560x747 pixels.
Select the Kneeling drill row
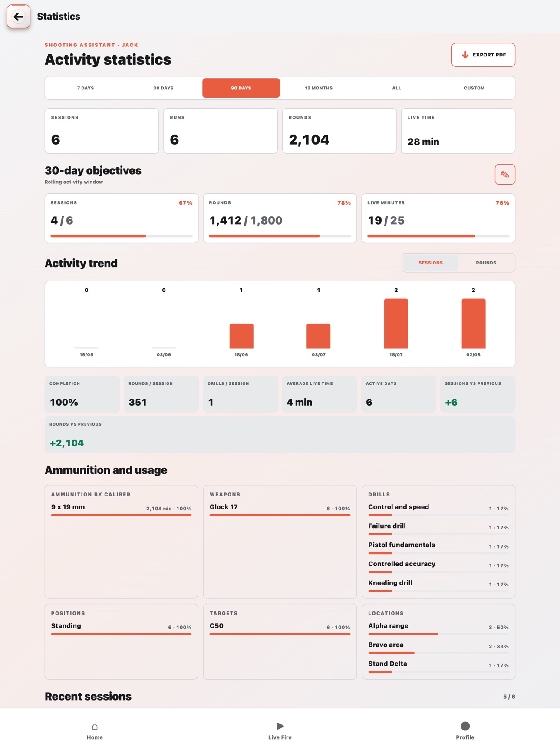coord(438,585)
